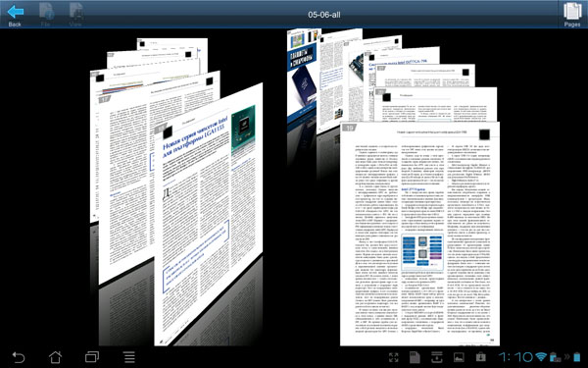Tap the docking battery status icon
Screen dimensions: 588x368
[555, 357]
